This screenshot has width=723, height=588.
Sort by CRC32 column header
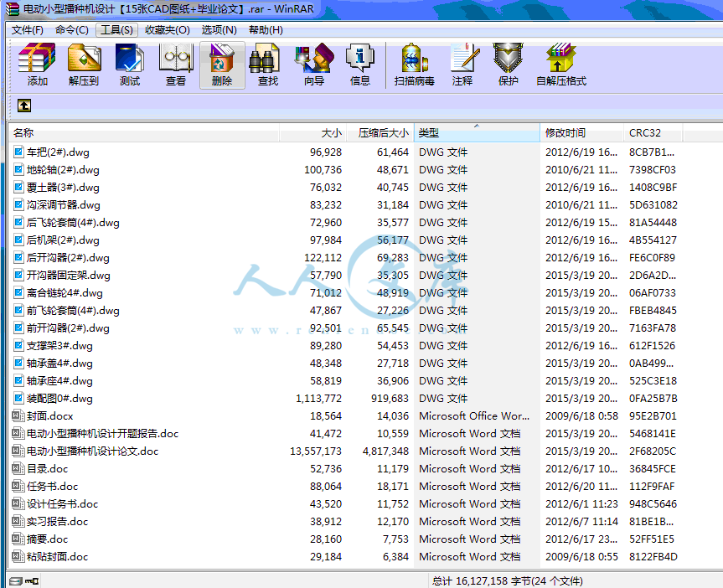[x=653, y=133]
